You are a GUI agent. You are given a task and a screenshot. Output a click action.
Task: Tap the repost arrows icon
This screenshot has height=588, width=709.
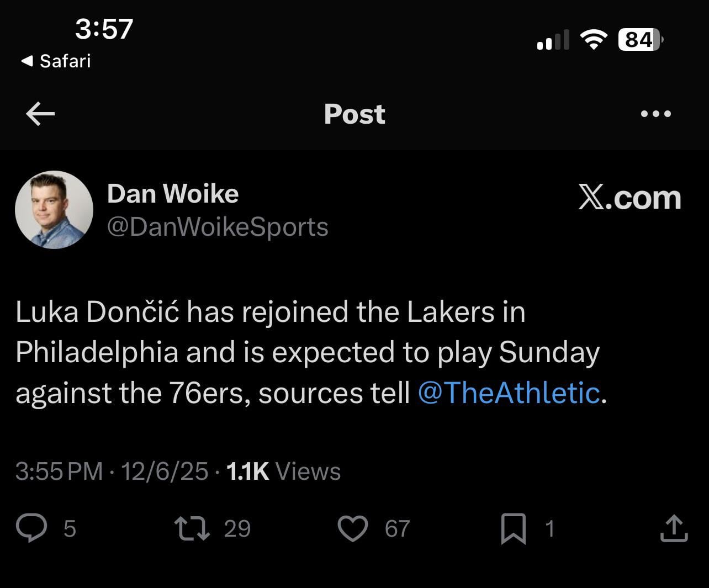click(x=192, y=528)
